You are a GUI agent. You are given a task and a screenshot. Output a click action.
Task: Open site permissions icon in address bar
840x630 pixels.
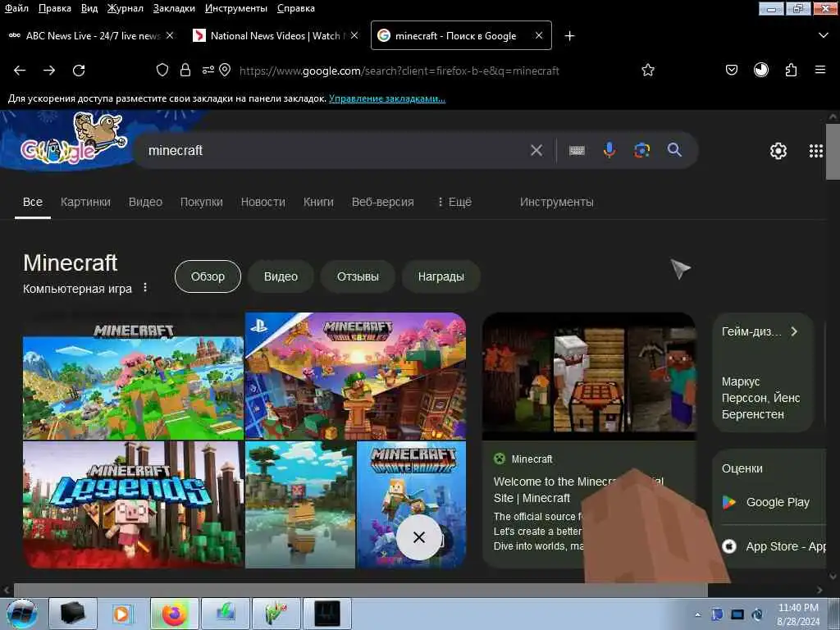208,71
